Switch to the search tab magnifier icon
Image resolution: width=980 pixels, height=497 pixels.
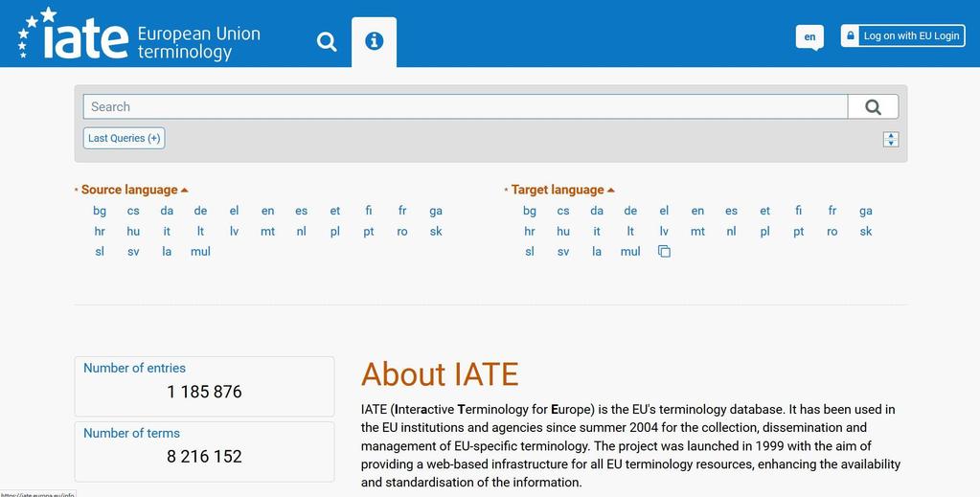[x=327, y=42]
